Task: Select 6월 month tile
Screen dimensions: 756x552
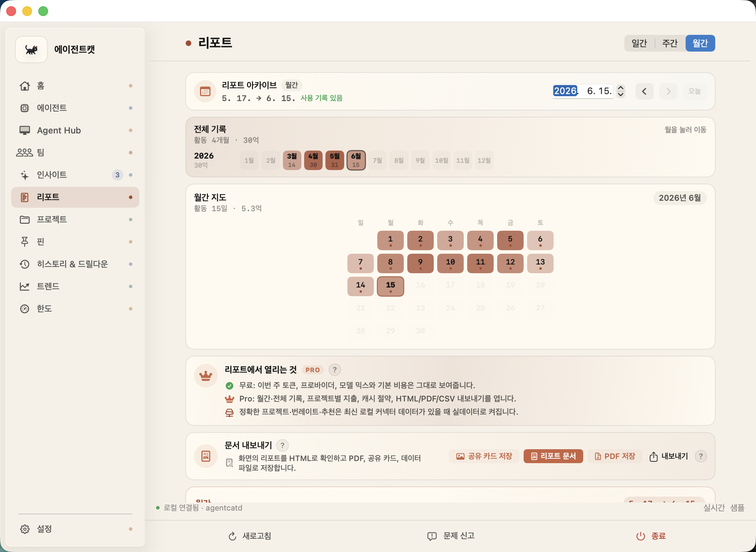Action: (356, 160)
